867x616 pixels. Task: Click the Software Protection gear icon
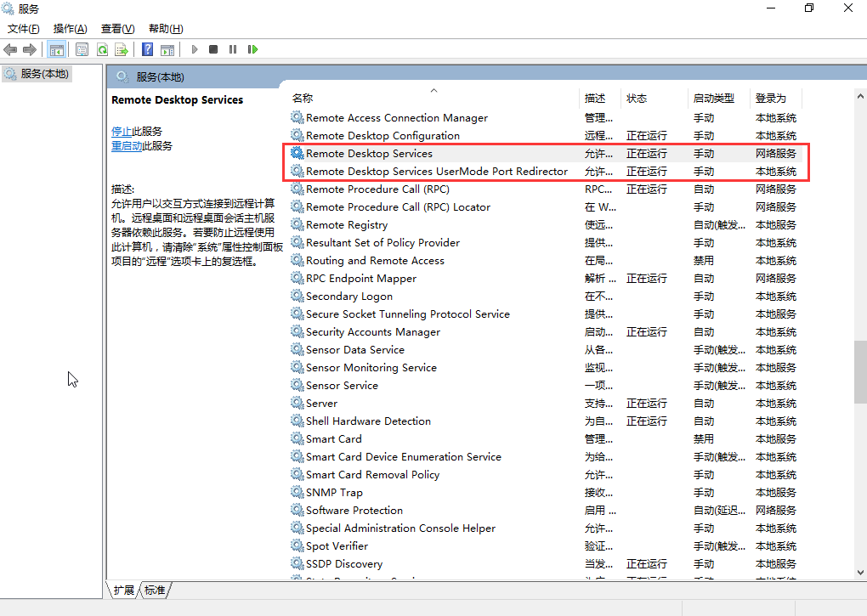pos(297,510)
